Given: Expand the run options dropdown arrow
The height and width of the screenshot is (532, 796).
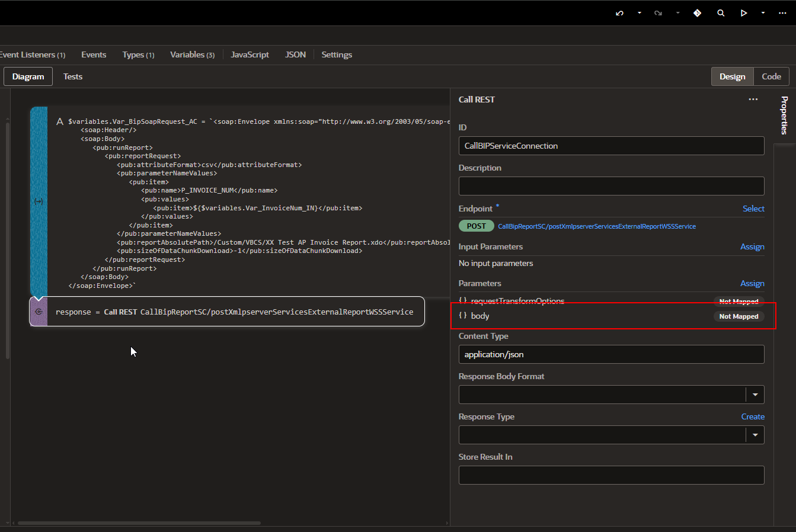Looking at the screenshot, I should point(763,13).
